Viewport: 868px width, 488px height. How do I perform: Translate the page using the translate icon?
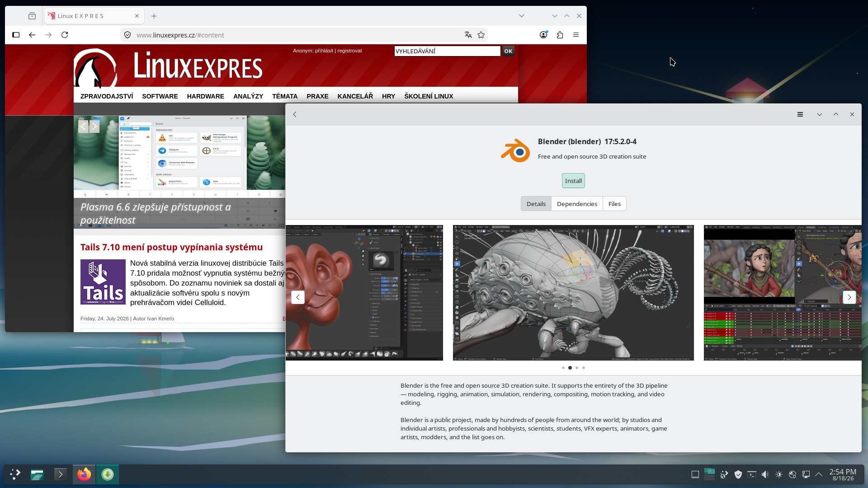(x=468, y=35)
